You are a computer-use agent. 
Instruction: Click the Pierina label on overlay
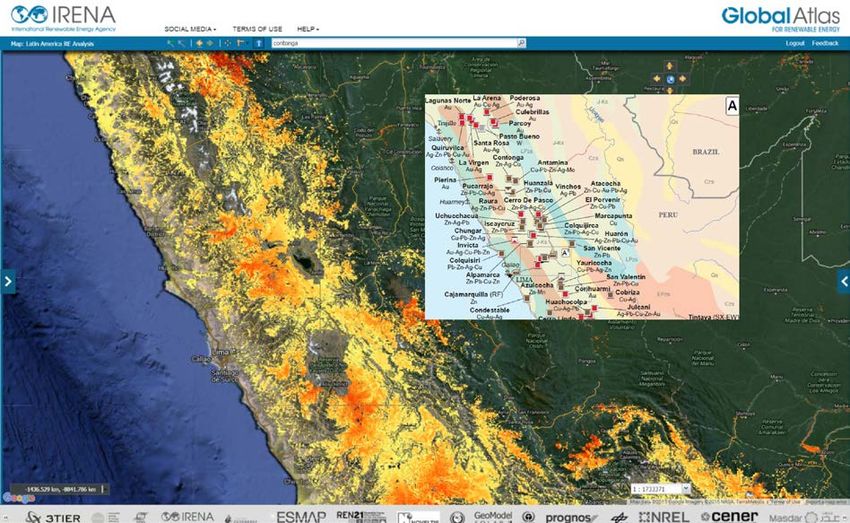(445, 180)
